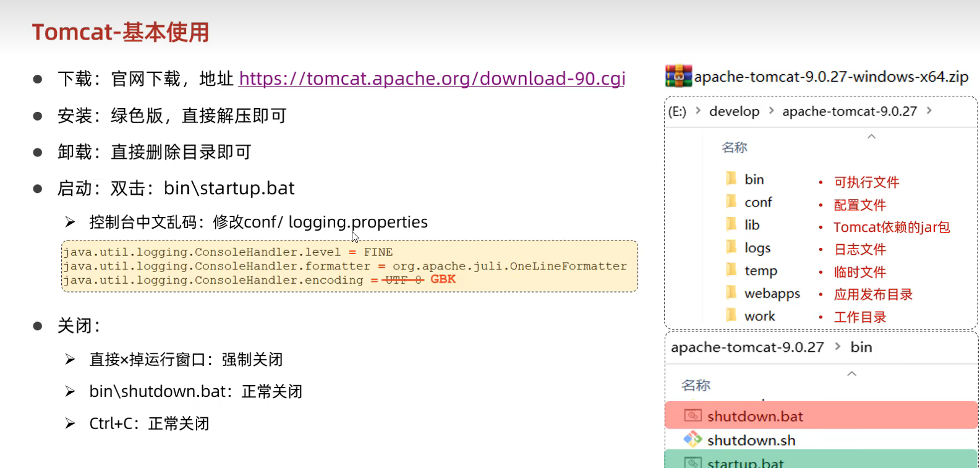Select the webapps folder name
980x468 pixels.
[772, 294]
